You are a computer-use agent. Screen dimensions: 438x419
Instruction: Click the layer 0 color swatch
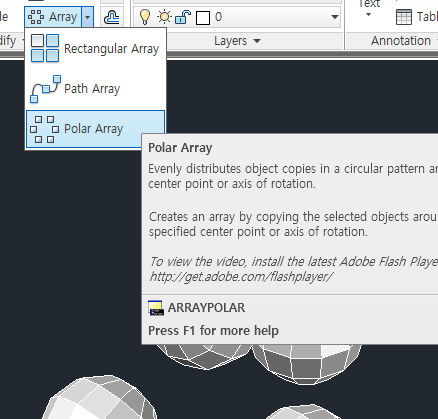pos(203,18)
